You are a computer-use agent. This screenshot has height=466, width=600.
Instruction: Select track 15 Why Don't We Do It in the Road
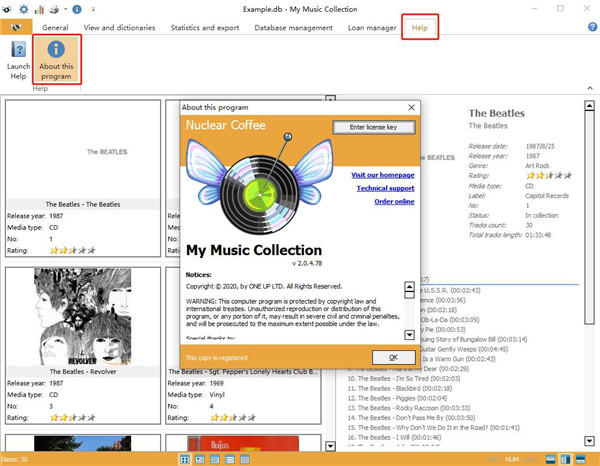(x=433, y=428)
